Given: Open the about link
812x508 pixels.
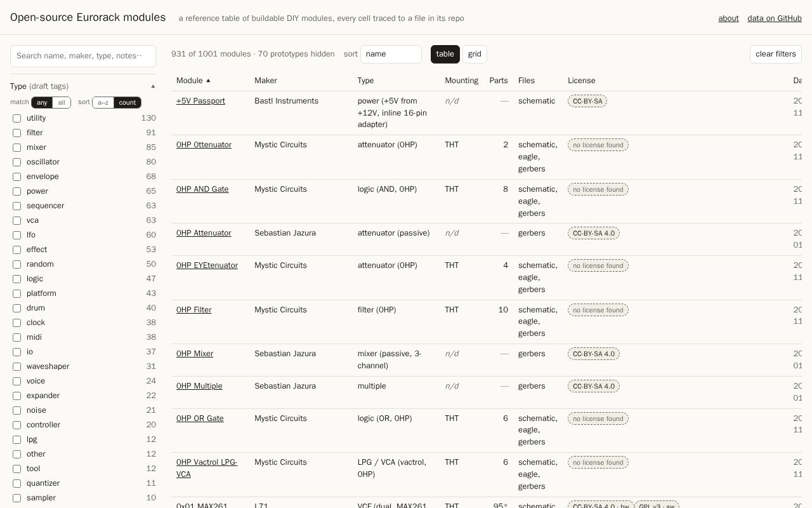Looking at the screenshot, I should [x=728, y=18].
